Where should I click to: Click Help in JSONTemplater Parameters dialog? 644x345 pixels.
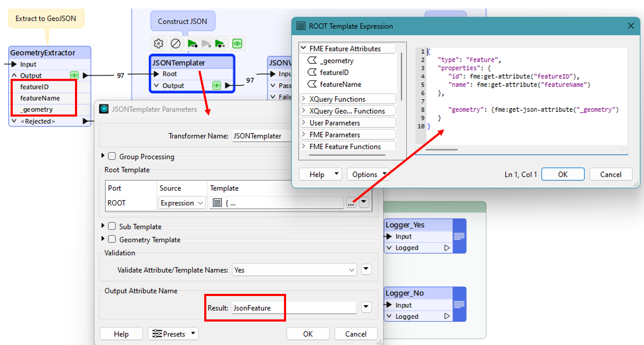pyautogui.click(x=121, y=334)
